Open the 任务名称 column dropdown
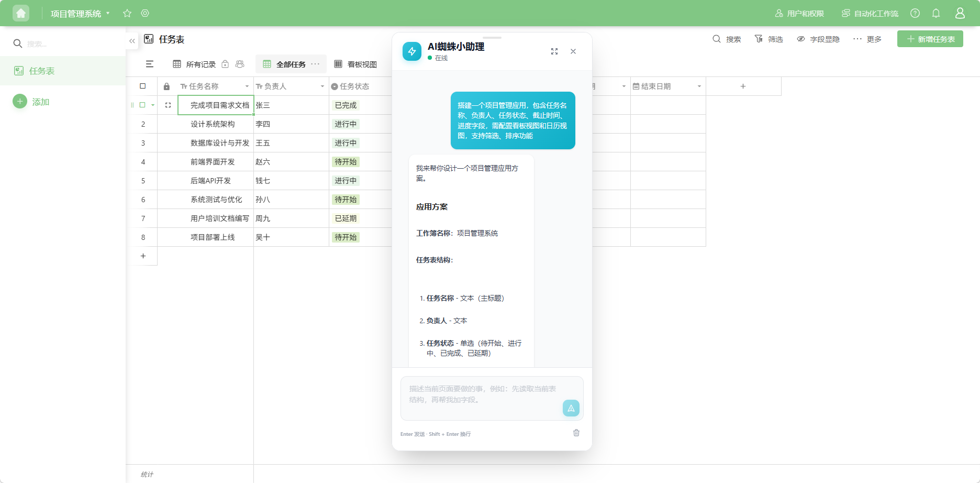The image size is (980, 483). coord(246,86)
